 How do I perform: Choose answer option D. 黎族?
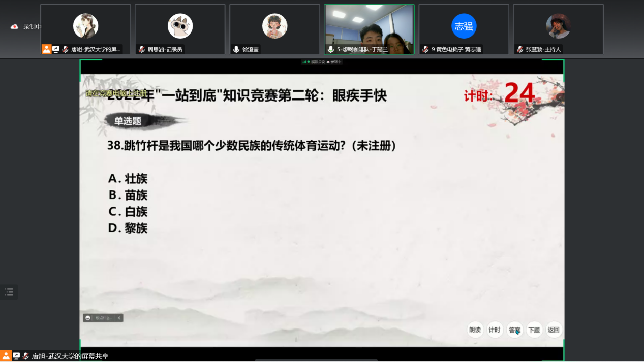[x=128, y=228]
